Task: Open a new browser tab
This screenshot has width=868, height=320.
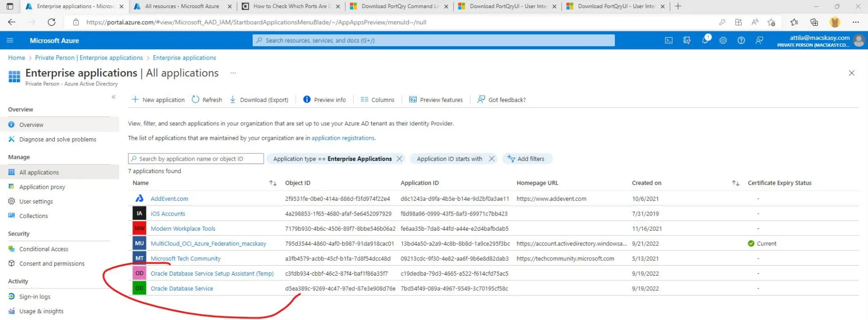Action: (678, 6)
